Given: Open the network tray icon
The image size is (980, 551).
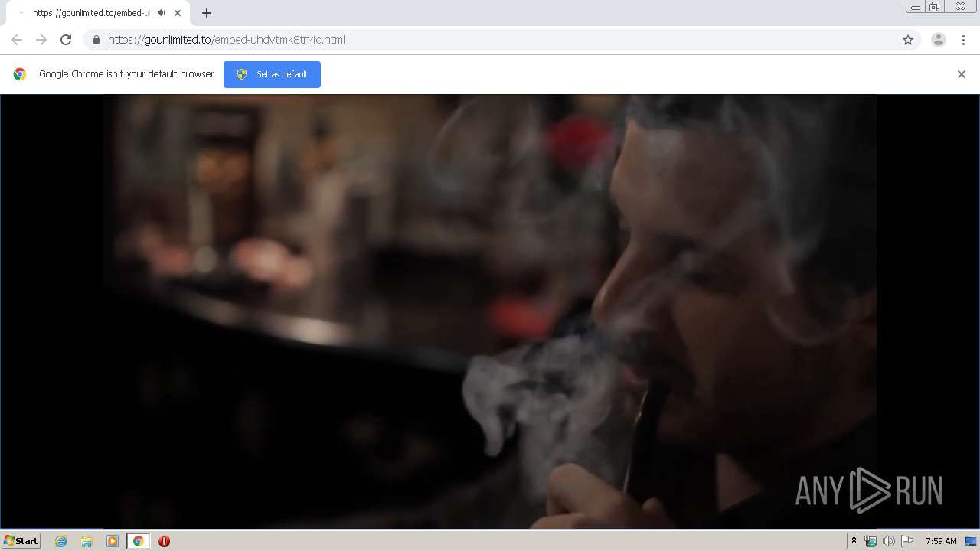Looking at the screenshot, I should (x=871, y=541).
